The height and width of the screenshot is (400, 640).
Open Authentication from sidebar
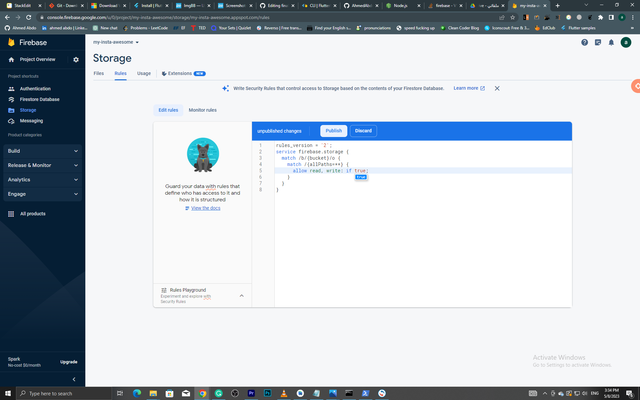pyautogui.click(x=35, y=89)
